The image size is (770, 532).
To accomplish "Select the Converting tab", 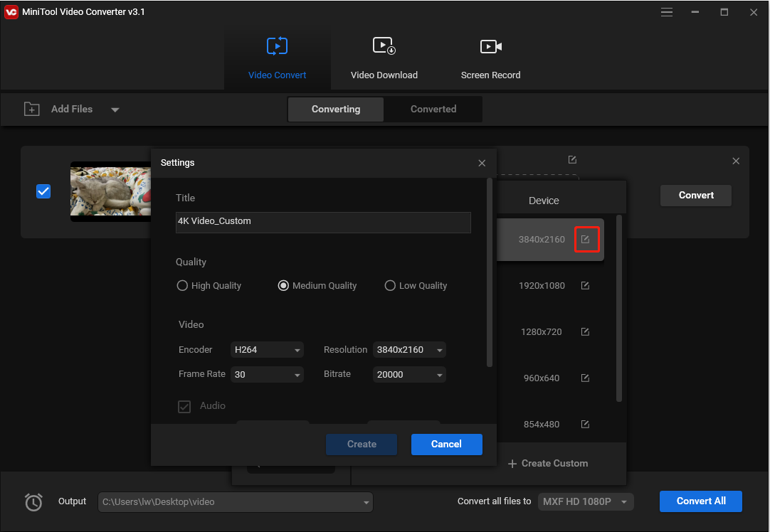I will coord(335,109).
